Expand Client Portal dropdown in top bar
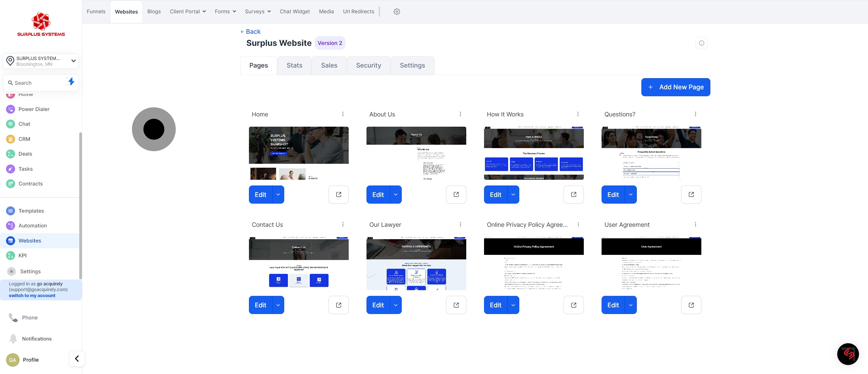Viewport: 868px width, 374px height. click(x=188, y=11)
